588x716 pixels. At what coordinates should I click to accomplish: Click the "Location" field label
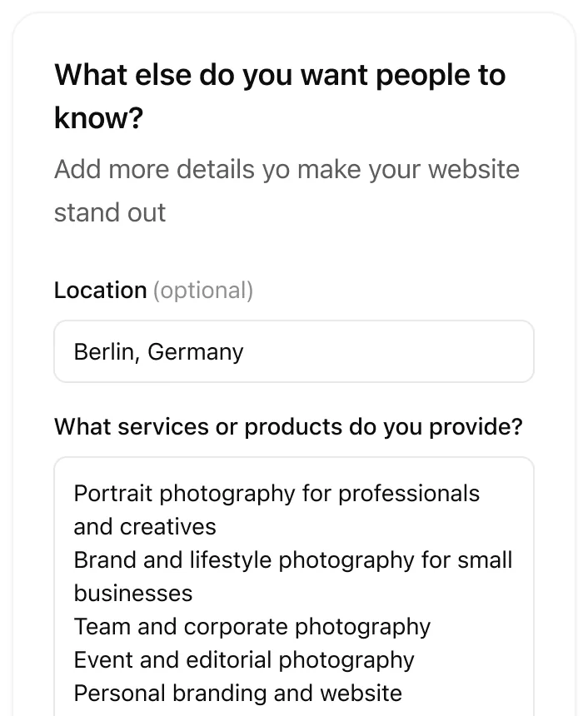point(100,291)
